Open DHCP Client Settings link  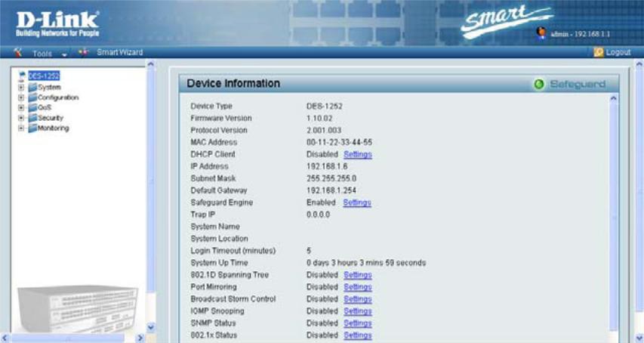click(358, 154)
